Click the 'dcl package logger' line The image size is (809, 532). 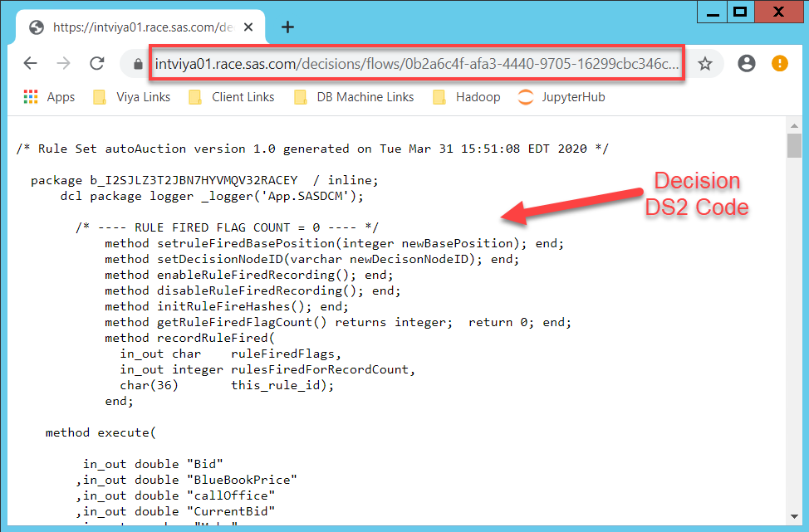(x=212, y=196)
